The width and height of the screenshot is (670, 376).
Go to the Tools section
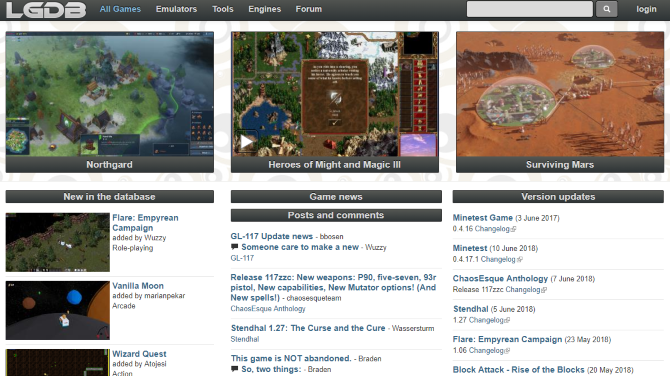pyautogui.click(x=223, y=9)
